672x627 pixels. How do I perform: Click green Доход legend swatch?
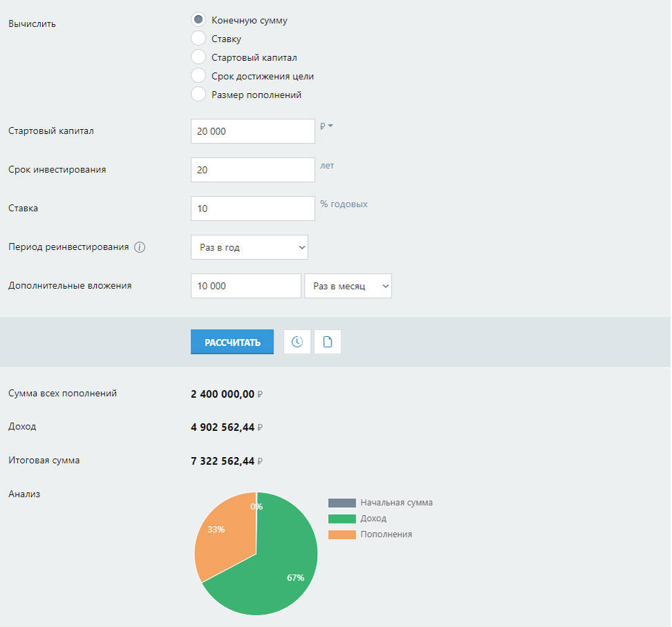point(342,519)
